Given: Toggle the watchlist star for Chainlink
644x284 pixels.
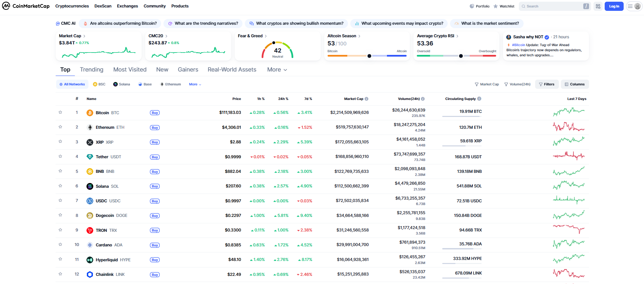Looking at the screenshot, I should pos(60,274).
